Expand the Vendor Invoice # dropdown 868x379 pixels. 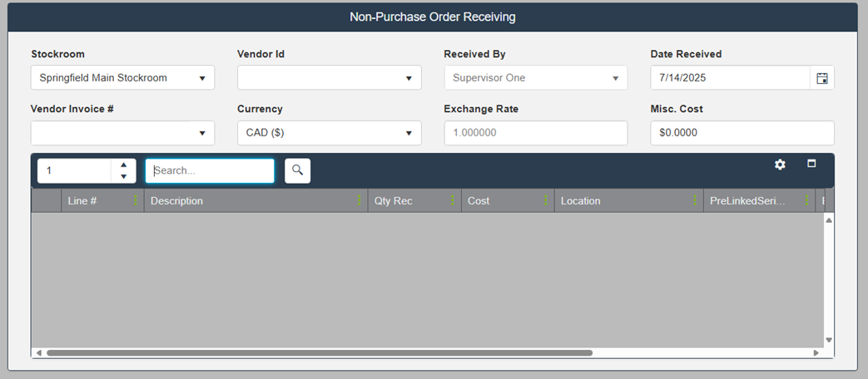pos(202,133)
